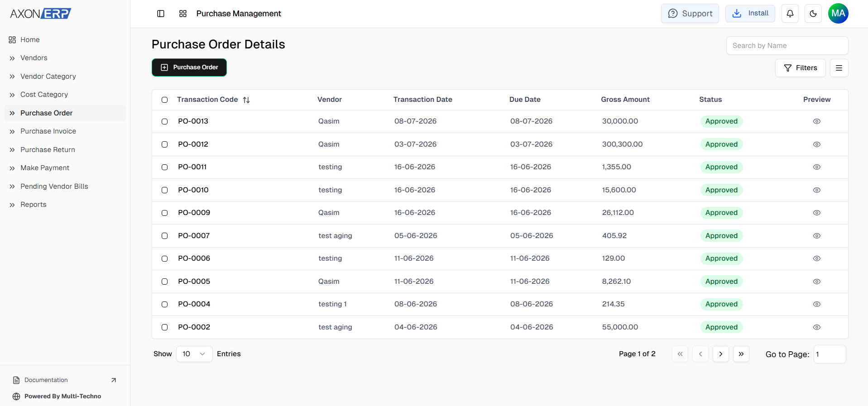Check the PO-0005 row checkbox

point(164,282)
